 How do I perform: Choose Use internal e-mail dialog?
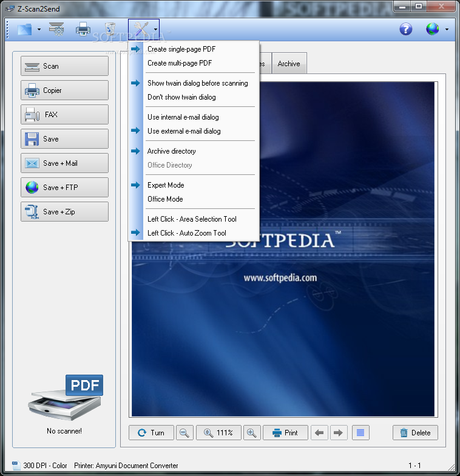coord(194,117)
